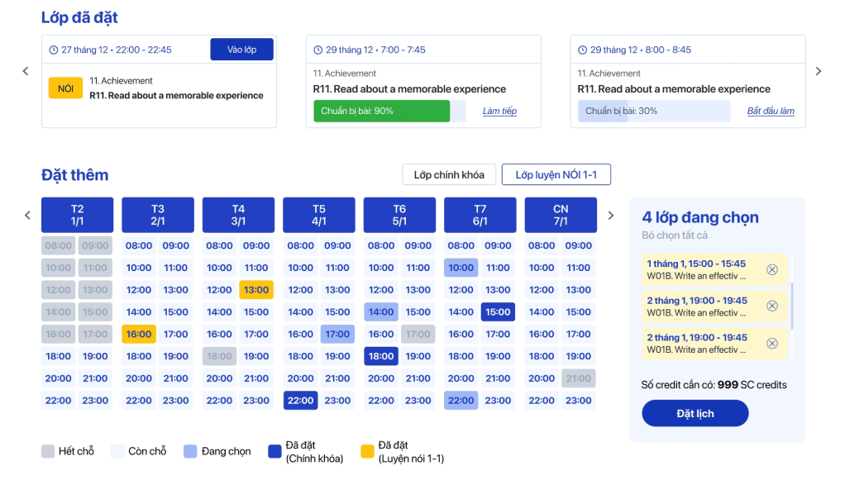
Task: Click the Bỏ chọn tất cả link
Action: (675, 235)
